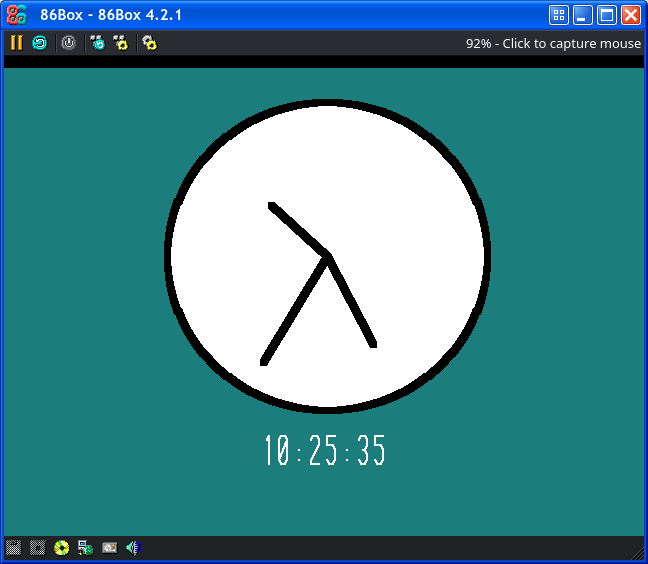Viewport: 648px width, 564px height.
Task: Click the first floppy drive status icon
Action: pyautogui.click(x=13, y=548)
